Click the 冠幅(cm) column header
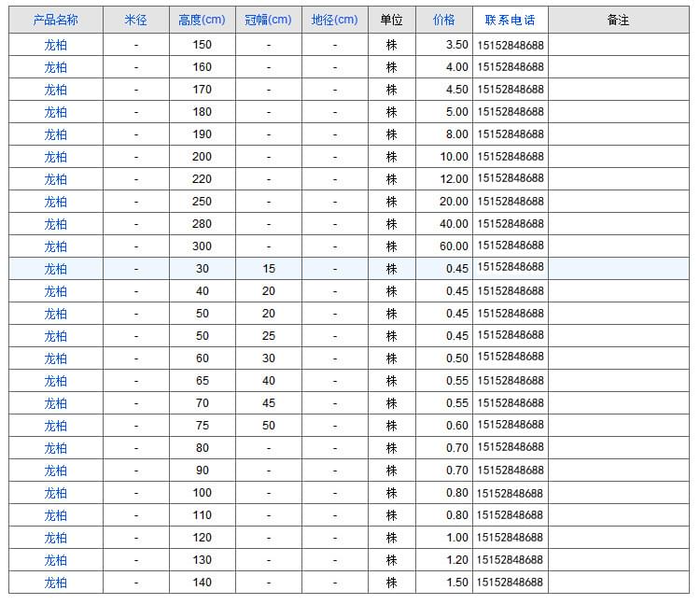Screen dimensions: 700x604 tap(268, 21)
